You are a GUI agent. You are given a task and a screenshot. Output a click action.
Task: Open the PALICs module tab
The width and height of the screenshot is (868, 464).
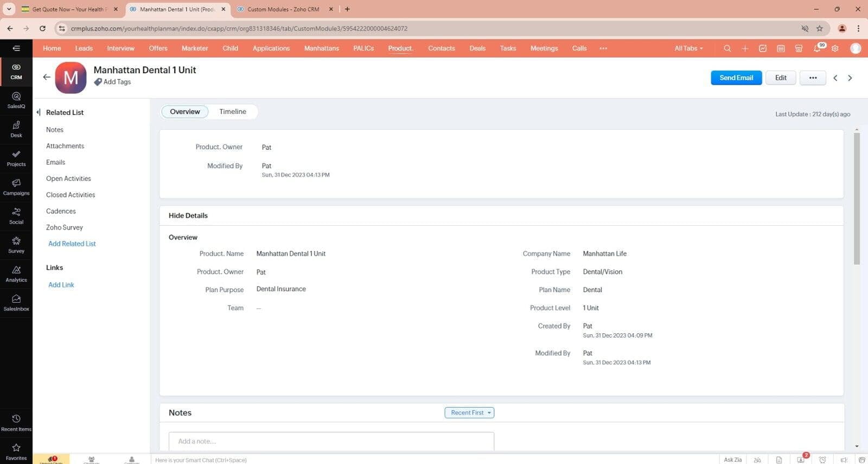[363, 48]
